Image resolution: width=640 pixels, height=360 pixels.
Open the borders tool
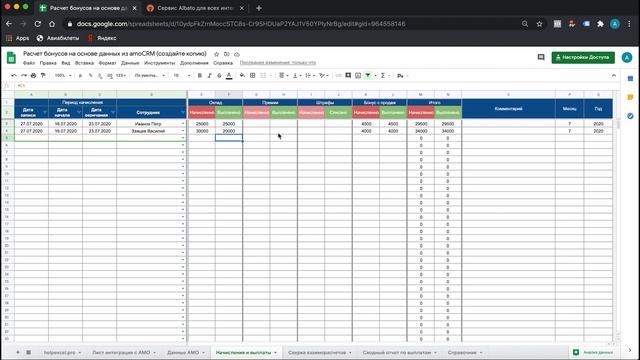(253, 76)
